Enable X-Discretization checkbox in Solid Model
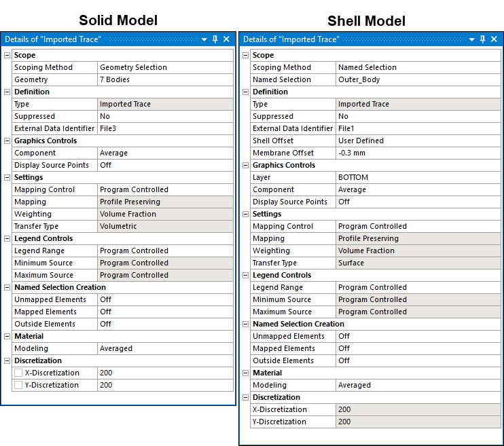504x446 pixels. click(18, 373)
